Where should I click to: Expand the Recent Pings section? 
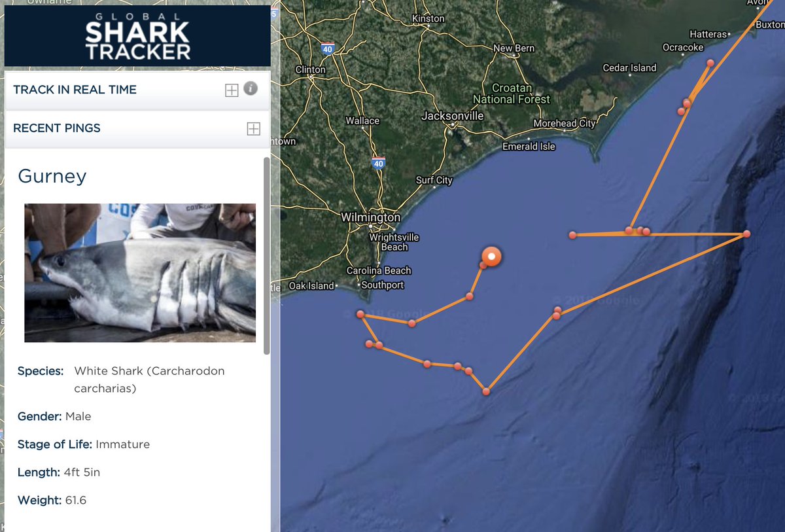tap(254, 129)
